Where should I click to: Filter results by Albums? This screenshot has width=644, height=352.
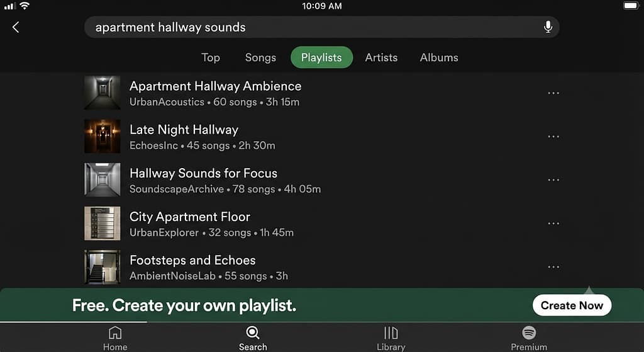(x=439, y=57)
